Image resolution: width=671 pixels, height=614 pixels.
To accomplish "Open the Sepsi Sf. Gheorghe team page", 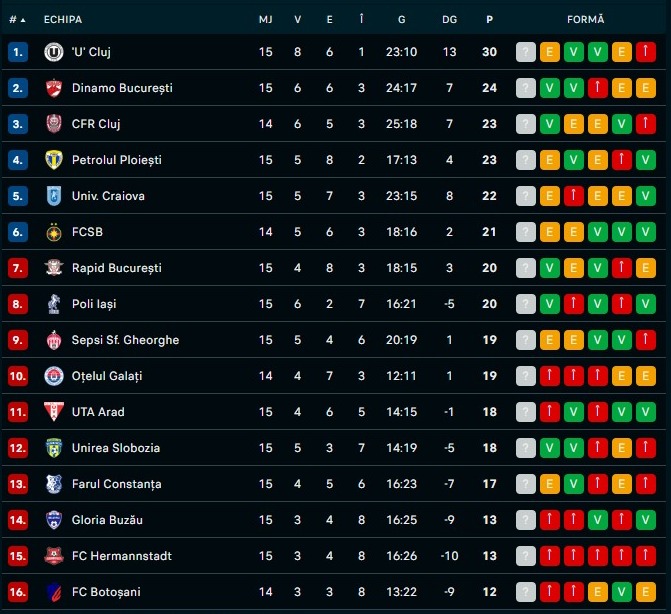I will coord(125,340).
